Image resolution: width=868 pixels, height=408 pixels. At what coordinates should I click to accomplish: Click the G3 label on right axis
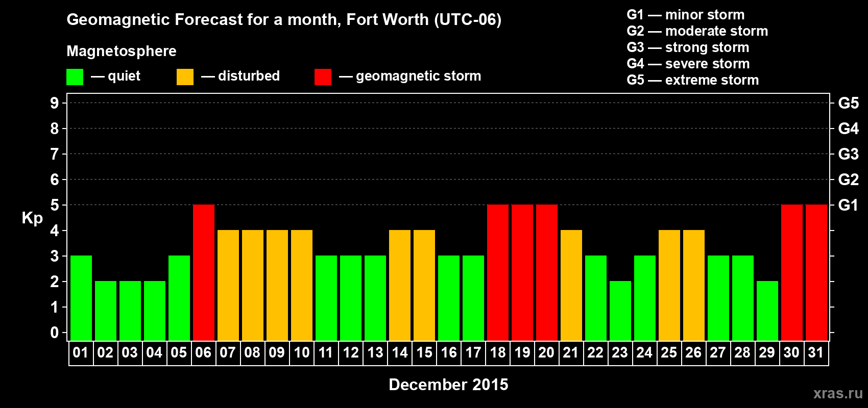coord(849,154)
